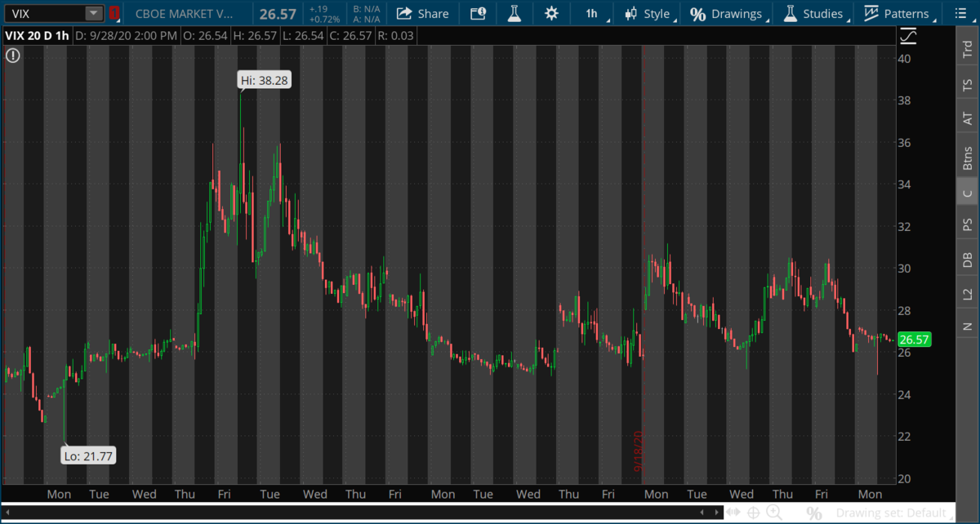Click the Patterns button
980x524 pixels.
point(897,14)
